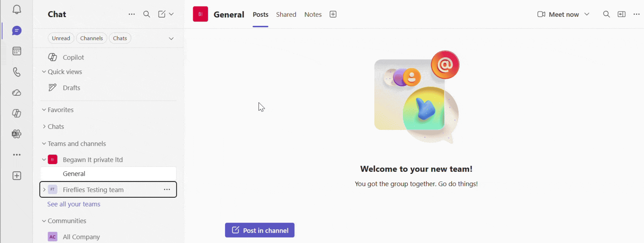The image size is (644, 243).
Task: Open Fireflies Testing team more options
Action: (x=167, y=190)
